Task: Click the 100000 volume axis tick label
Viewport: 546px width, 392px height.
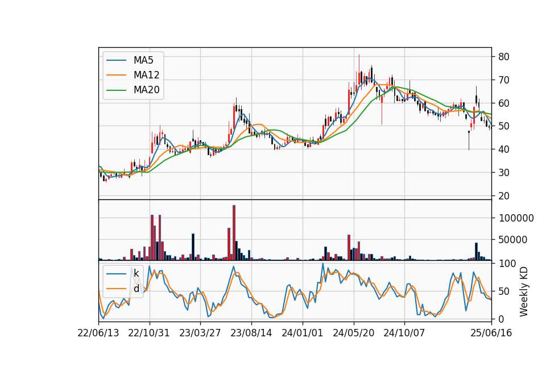Action: point(516,218)
